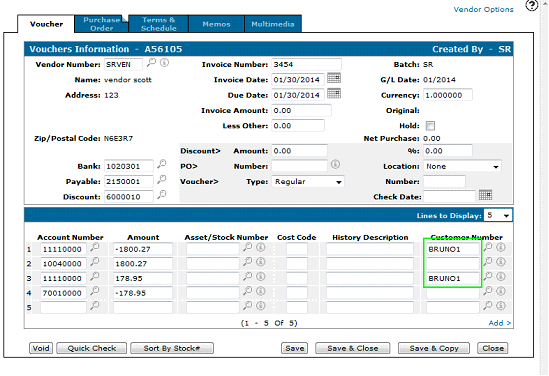Select the Voucher tab
This screenshot has height=376, width=549.
(46, 24)
